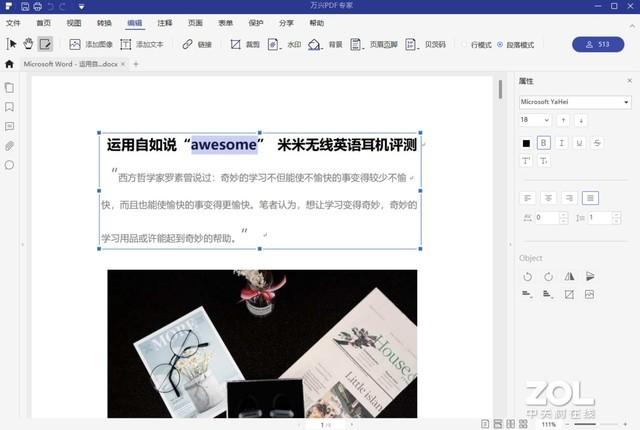This screenshot has height=430, width=640.
Task: Redo the action in title bar
Action: 62,6
